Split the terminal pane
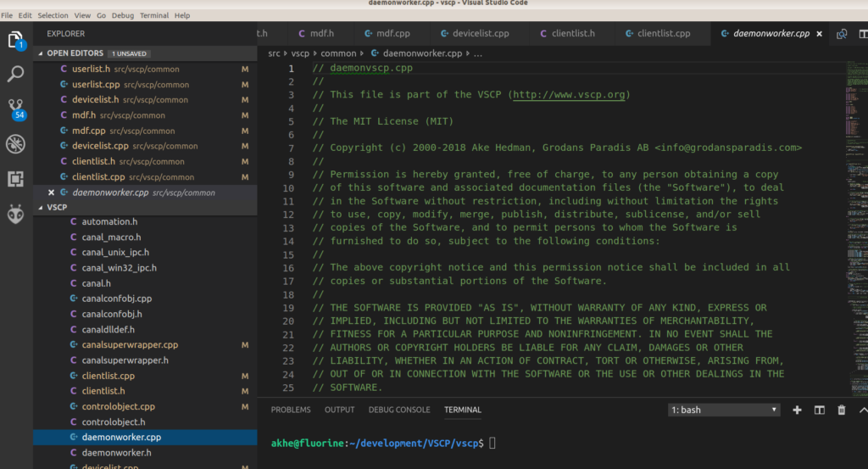868x469 pixels. [x=820, y=410]
